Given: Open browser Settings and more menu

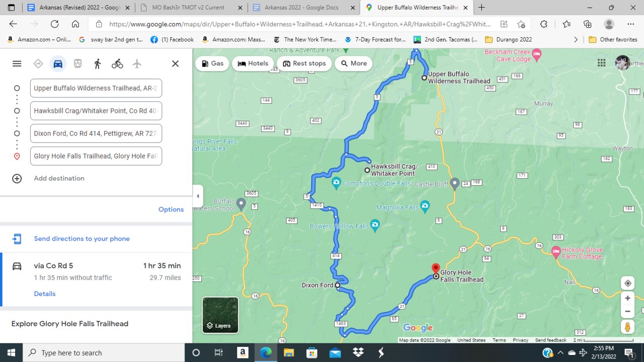Looking at the screenshot, I should (631, 24).
